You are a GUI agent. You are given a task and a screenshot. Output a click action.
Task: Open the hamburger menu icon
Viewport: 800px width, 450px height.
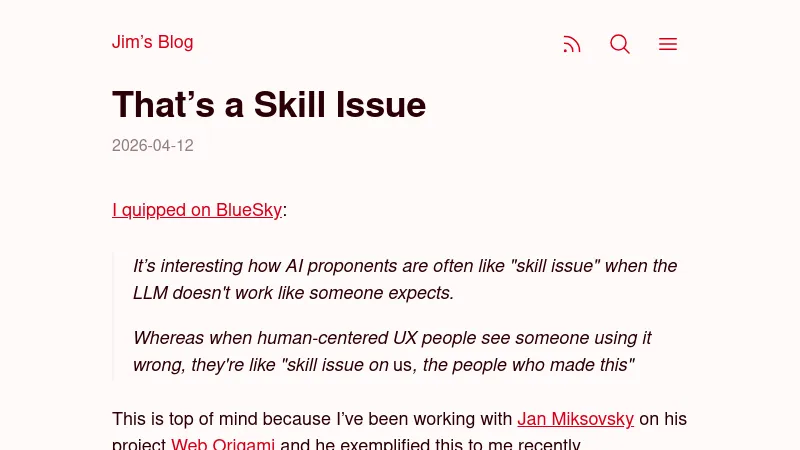coord(668,44)
